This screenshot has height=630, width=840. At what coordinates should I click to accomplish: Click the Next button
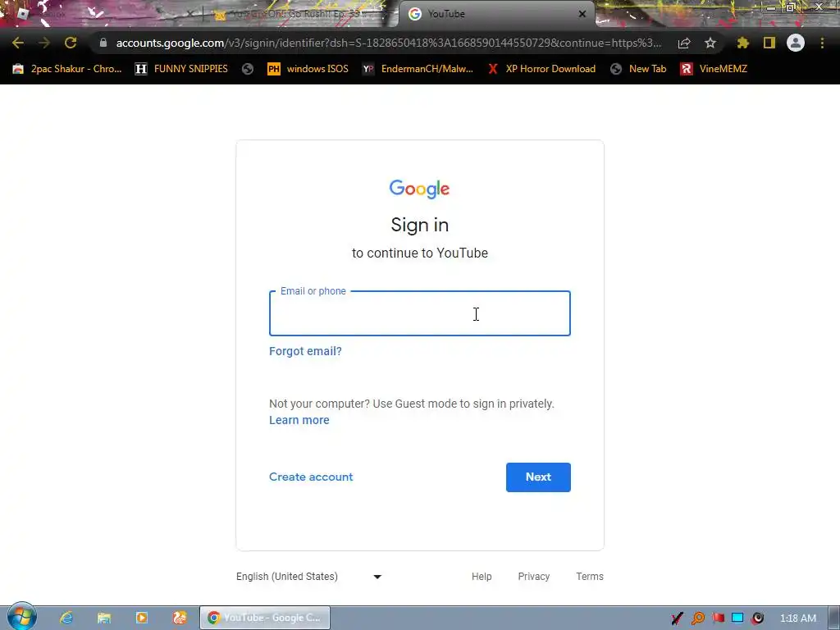538,477
